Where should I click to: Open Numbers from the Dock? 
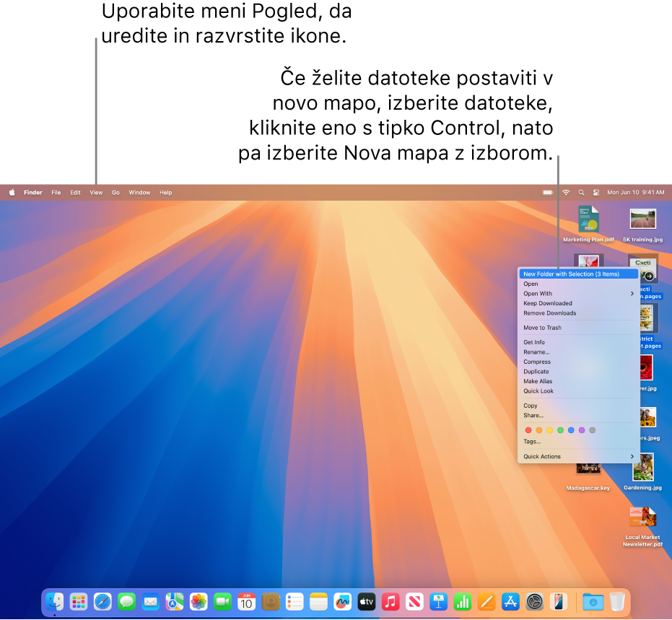[x=463, y=602]
